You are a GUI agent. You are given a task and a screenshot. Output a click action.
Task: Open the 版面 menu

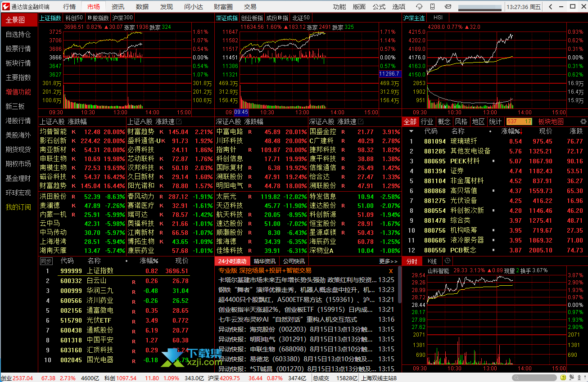tap(359, 7)
